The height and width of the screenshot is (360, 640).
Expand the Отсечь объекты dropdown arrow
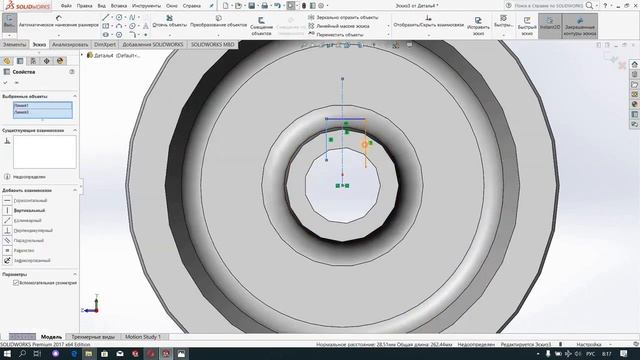[x=169, y=35]
